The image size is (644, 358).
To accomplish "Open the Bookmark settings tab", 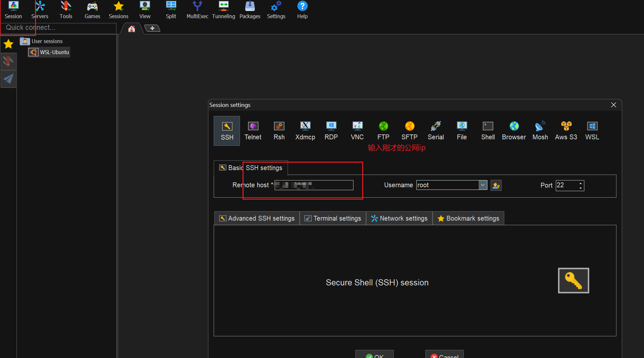I will (x=469, y=218).
